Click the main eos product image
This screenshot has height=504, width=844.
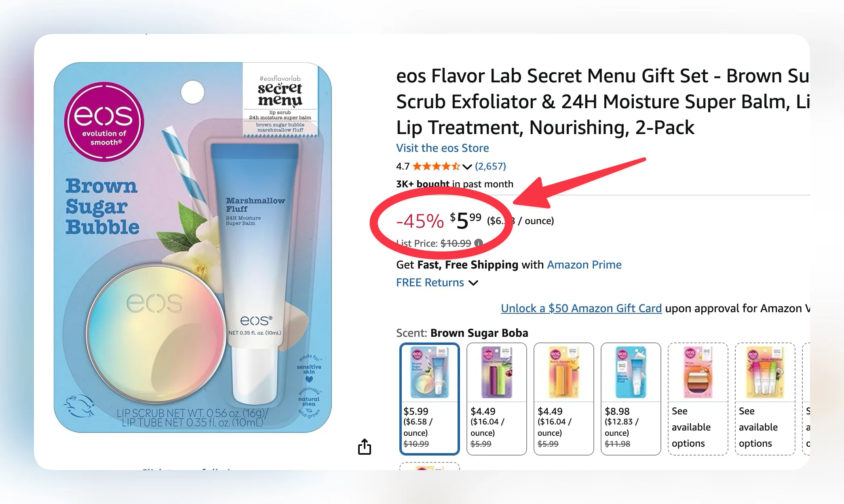[193, 247]
